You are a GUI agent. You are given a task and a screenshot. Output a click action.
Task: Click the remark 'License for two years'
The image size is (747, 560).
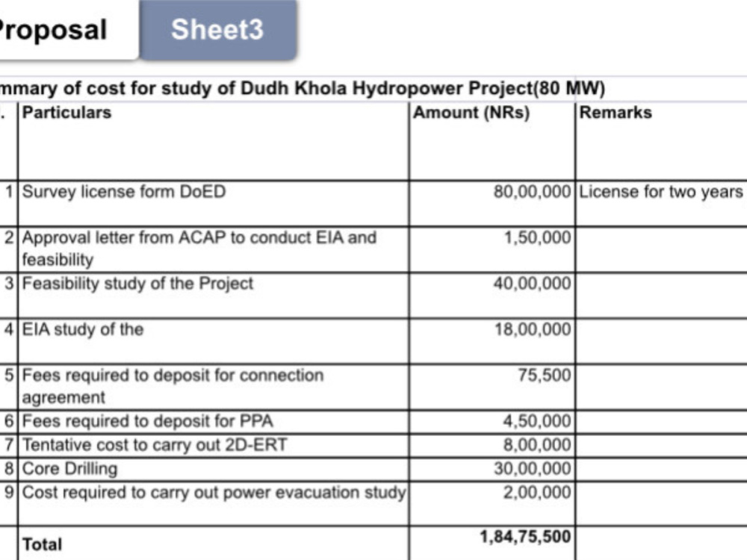pyautogui.click(x=661, y=204)
